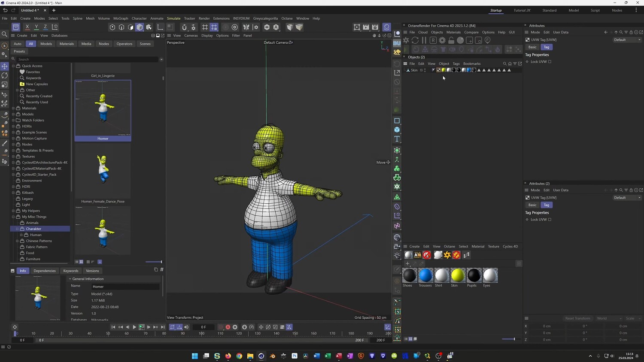The height and width of the screenshot is (362, 644).
Task: Open the Render Settings icon
Action: point(375,27)
